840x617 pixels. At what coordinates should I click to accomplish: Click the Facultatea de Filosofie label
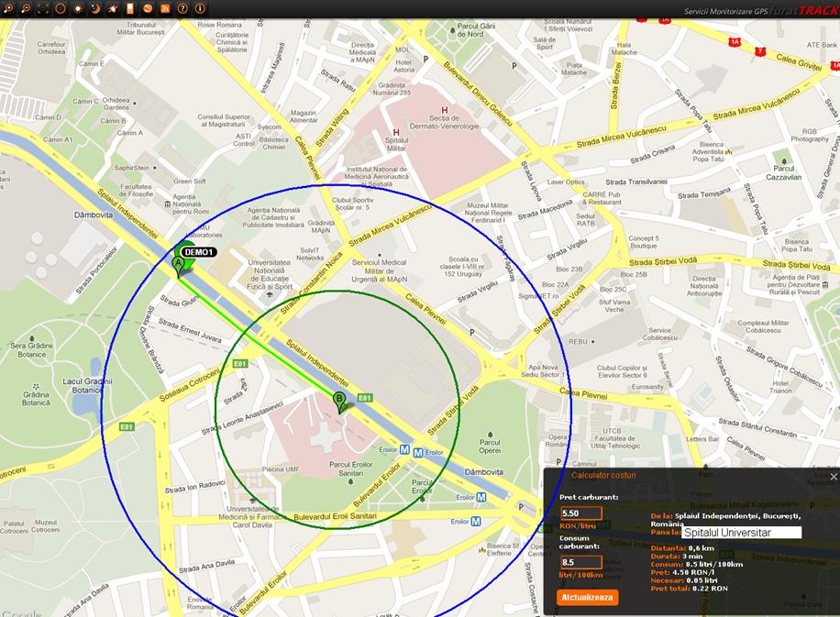(136, 190)
